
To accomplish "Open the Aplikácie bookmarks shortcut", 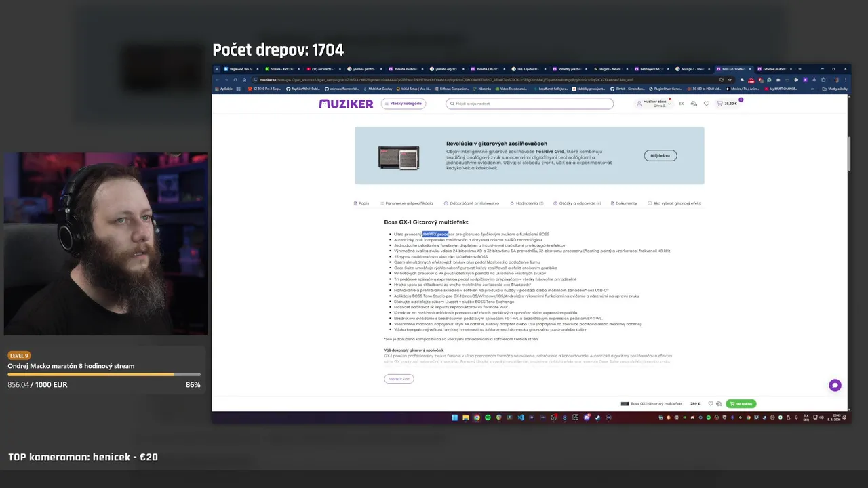I will click(224, 89).
